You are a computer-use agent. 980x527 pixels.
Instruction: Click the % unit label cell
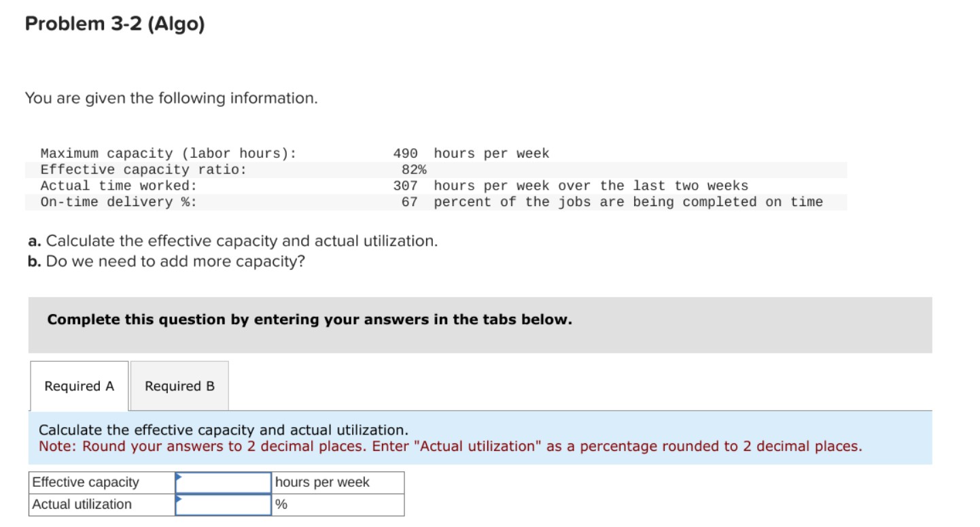tap(280, 505)
